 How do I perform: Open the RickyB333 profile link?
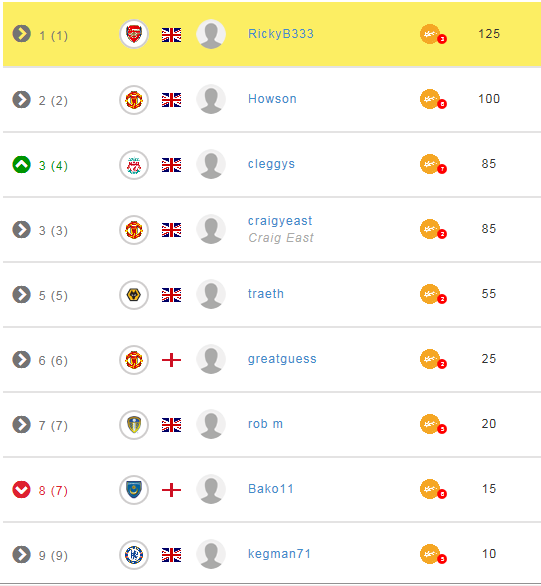281,34
